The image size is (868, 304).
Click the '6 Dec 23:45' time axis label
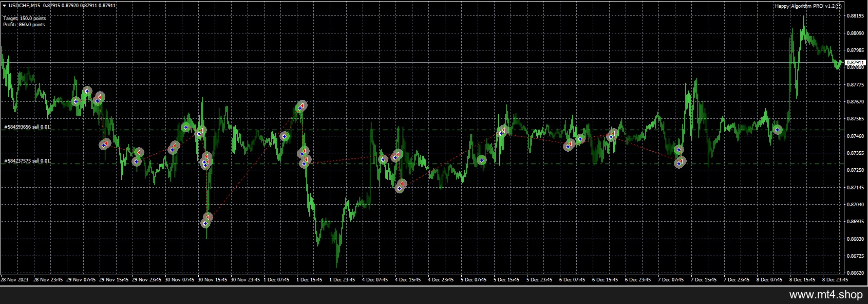(638, 280)
